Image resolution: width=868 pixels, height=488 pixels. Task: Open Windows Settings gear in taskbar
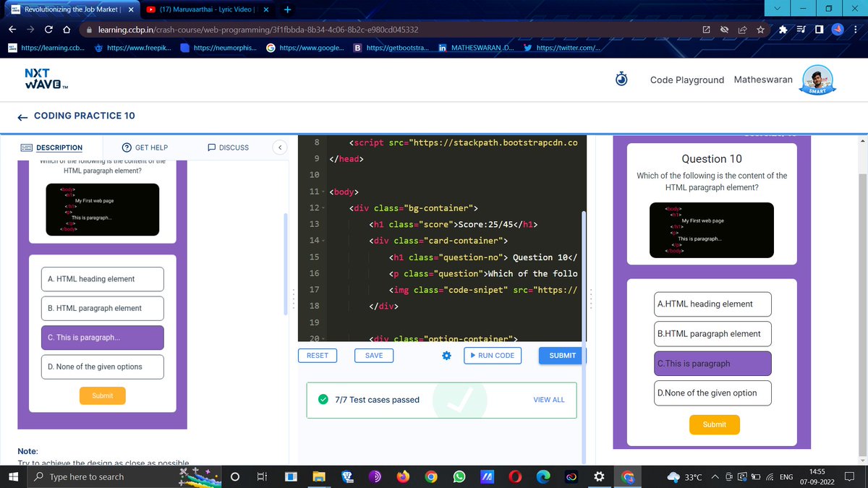click(599, 477)
